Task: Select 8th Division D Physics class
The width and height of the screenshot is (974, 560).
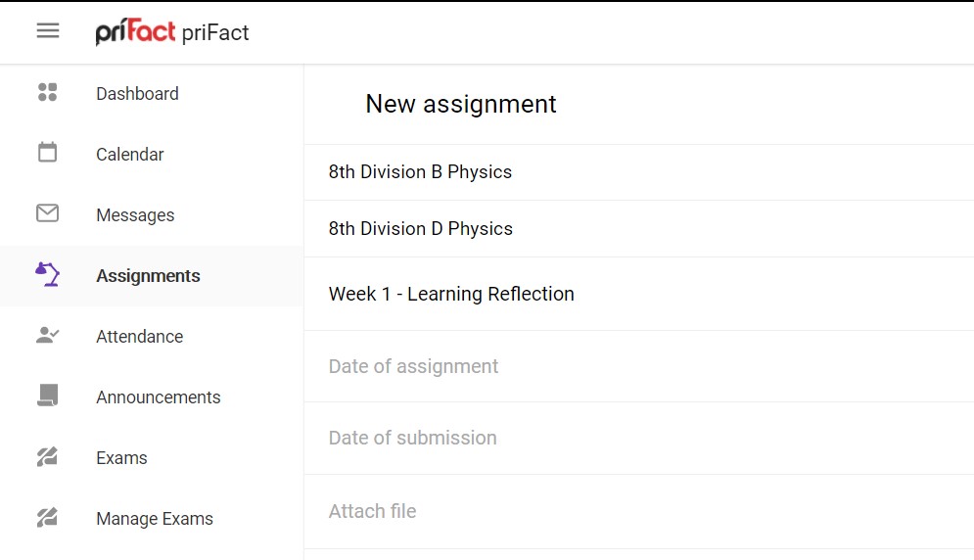Action: point(638,229)
